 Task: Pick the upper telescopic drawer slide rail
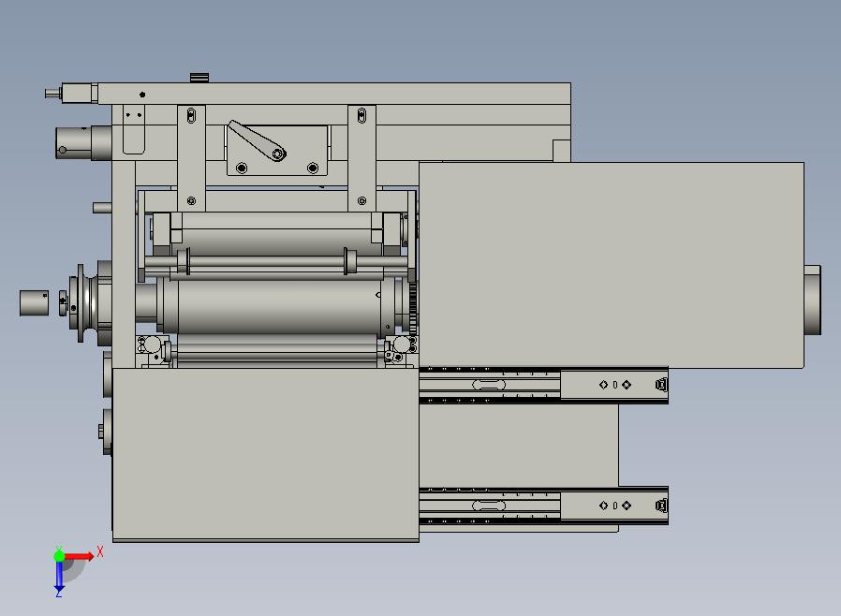(x=543, y=385)
